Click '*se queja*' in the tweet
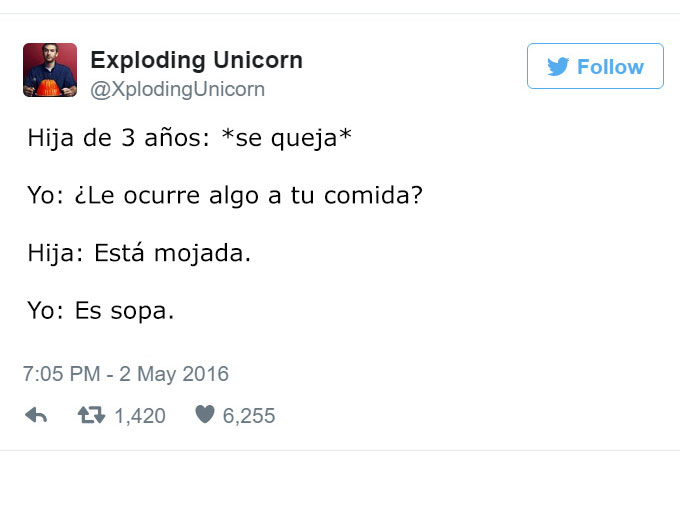The image size is (680, 510). [x=286, y=138]
